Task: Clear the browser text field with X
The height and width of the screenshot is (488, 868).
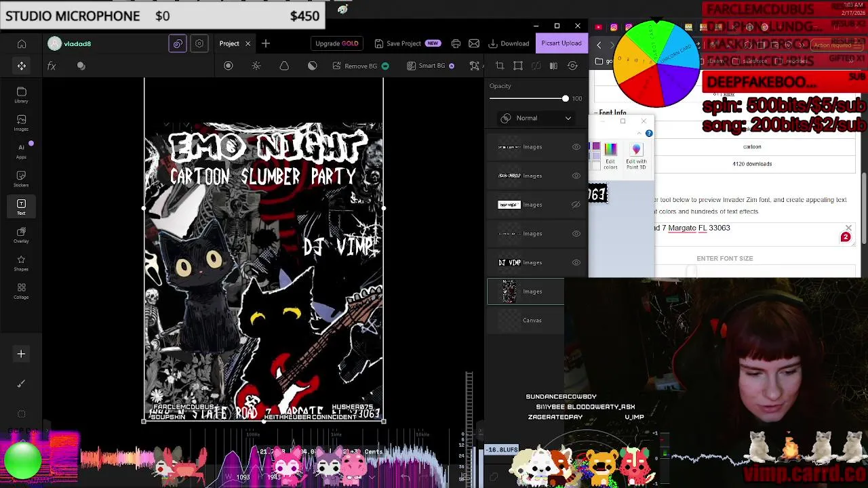Action: (x=848, y=228)
